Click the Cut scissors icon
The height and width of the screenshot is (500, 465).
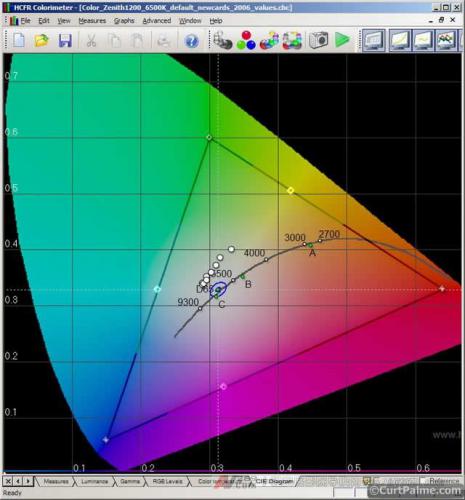pos(91,41)
